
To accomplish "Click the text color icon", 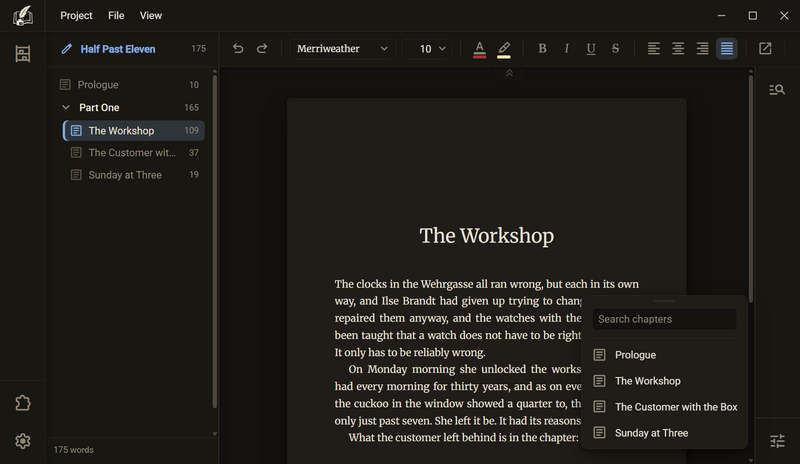I will [x=480, y=50].
